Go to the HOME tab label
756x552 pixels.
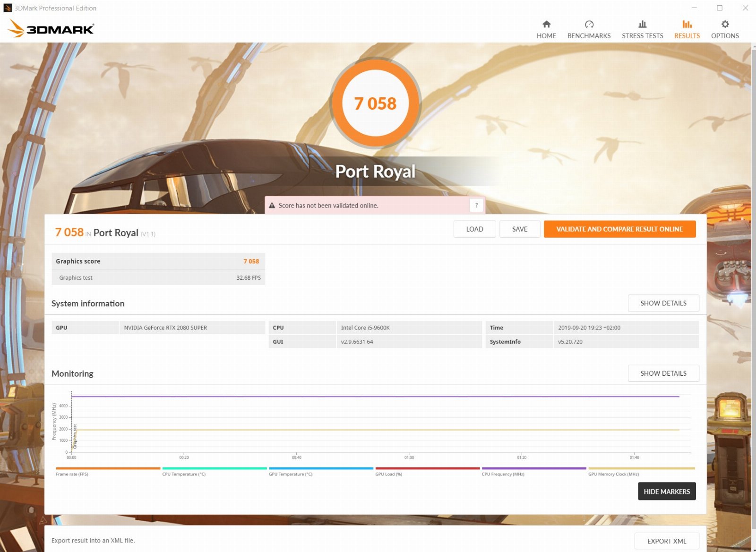(x=546, y=36)
